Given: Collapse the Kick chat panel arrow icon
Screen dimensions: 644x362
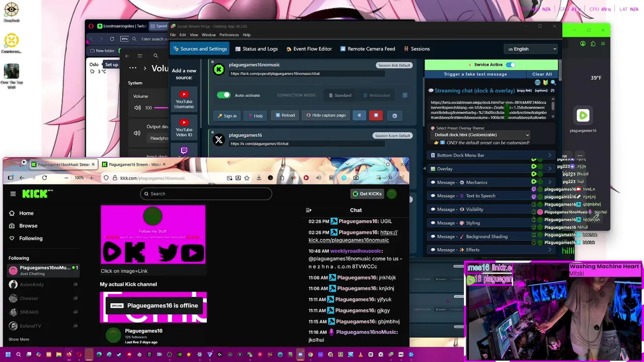Looking at the screenshot, I should coord(309,210).
